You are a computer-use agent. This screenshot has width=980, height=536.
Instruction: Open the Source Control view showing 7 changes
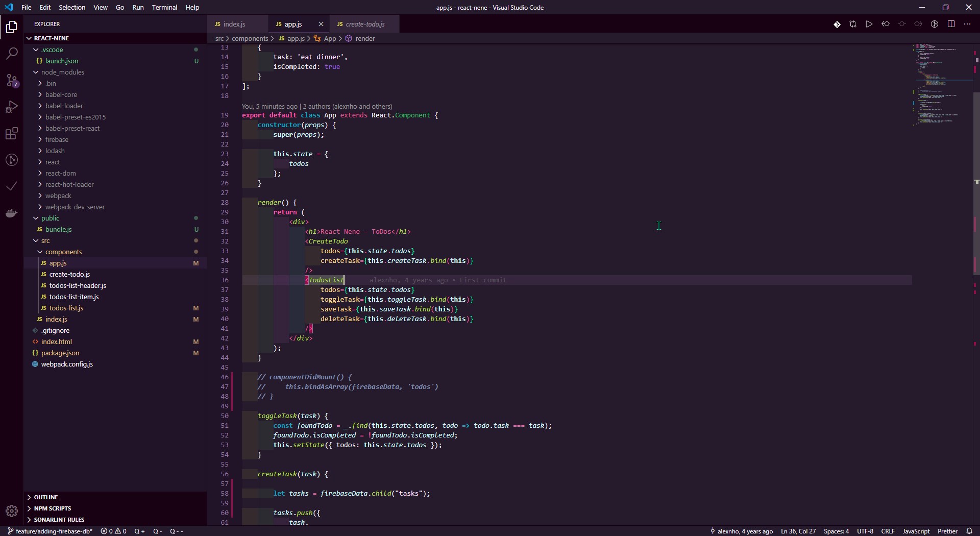point(12,80)
